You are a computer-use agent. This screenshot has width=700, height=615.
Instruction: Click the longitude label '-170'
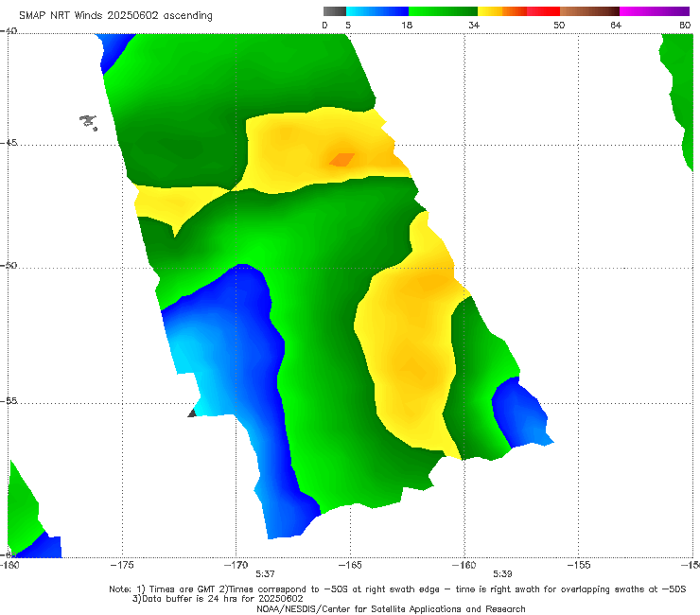coord(236,565)
